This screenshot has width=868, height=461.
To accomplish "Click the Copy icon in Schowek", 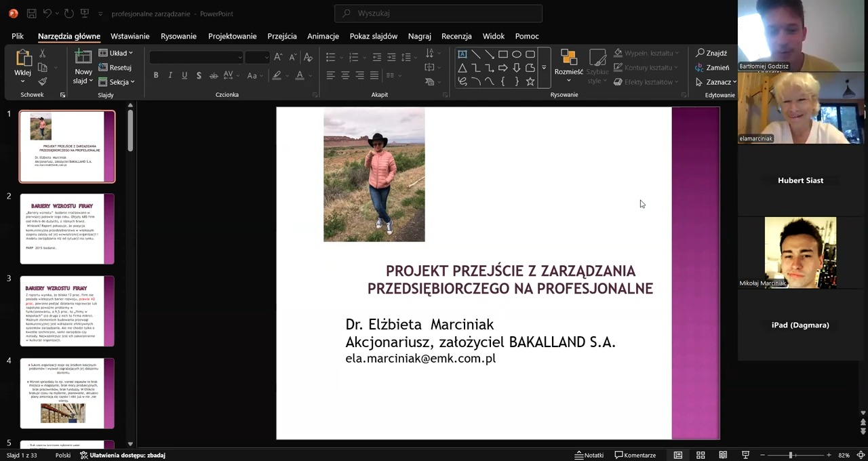I will 42,67.
